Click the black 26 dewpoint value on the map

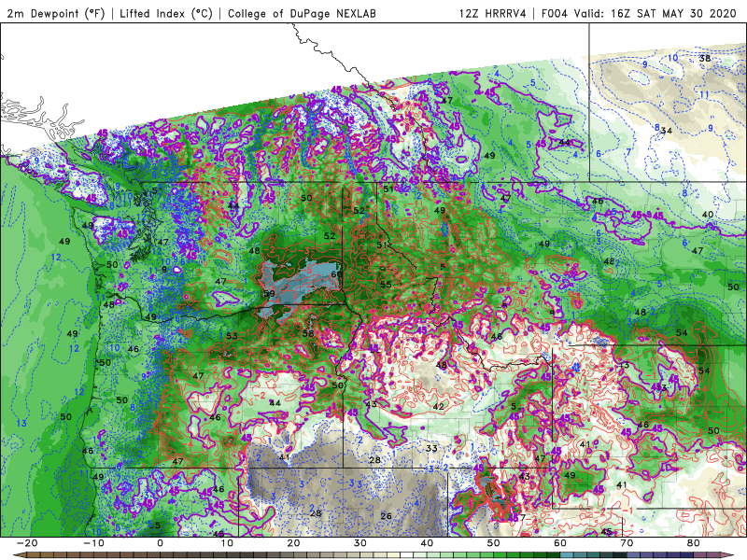(x=386, y=516)
